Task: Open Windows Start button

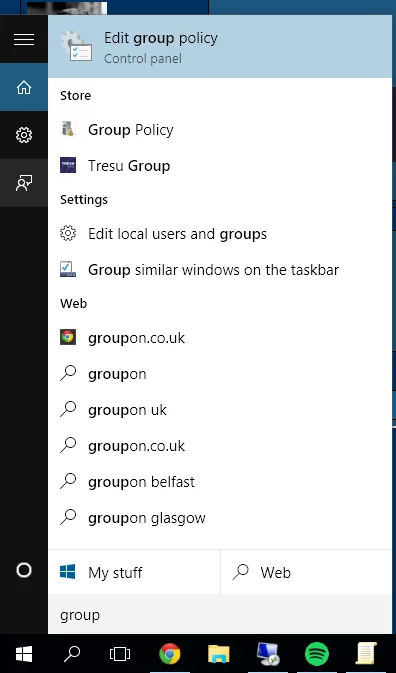Action: (x=24, y=654)
